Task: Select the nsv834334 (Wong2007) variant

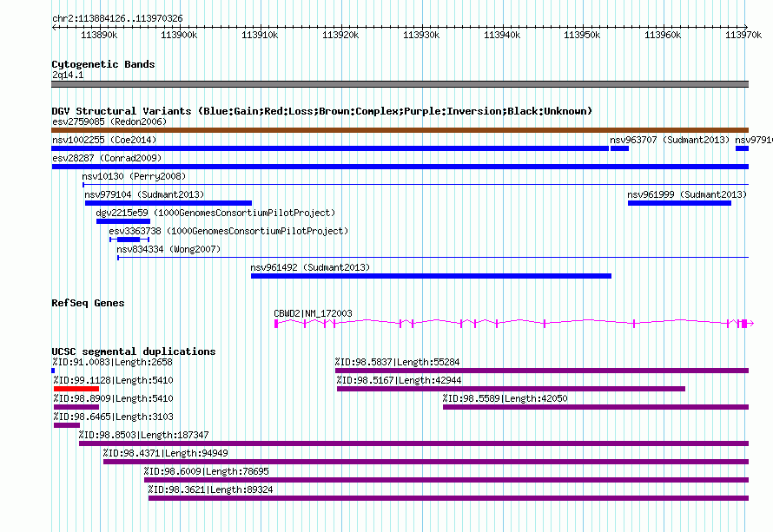Action: 433,258
